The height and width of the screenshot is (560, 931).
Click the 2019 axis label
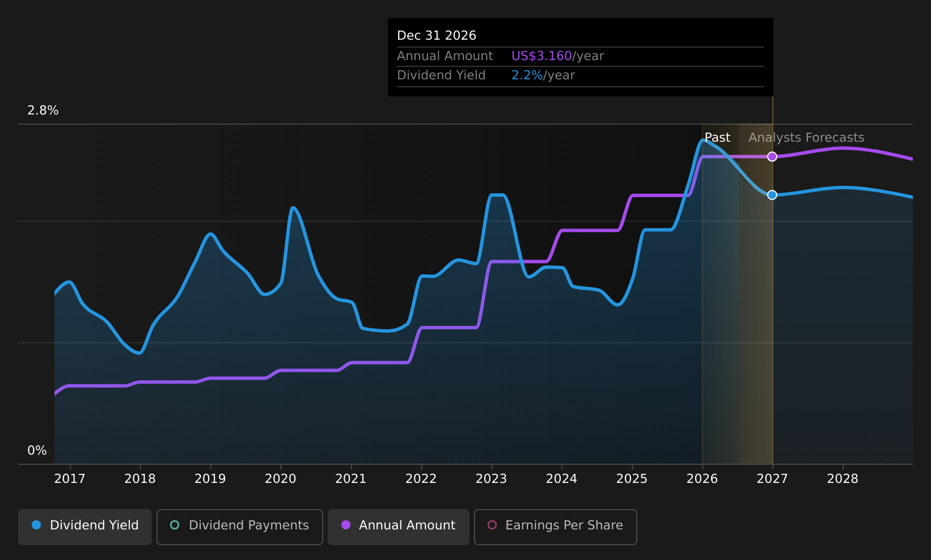click(x=210, y=479)
